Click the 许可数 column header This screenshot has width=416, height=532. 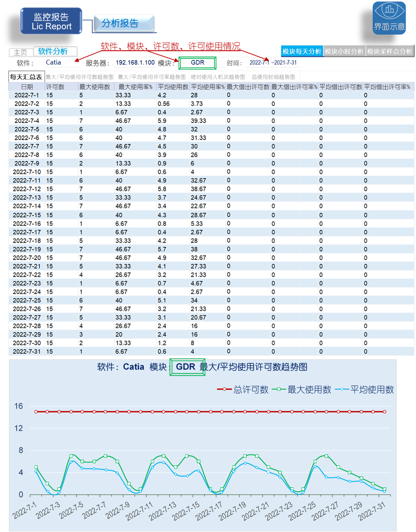tap(55, 87)
